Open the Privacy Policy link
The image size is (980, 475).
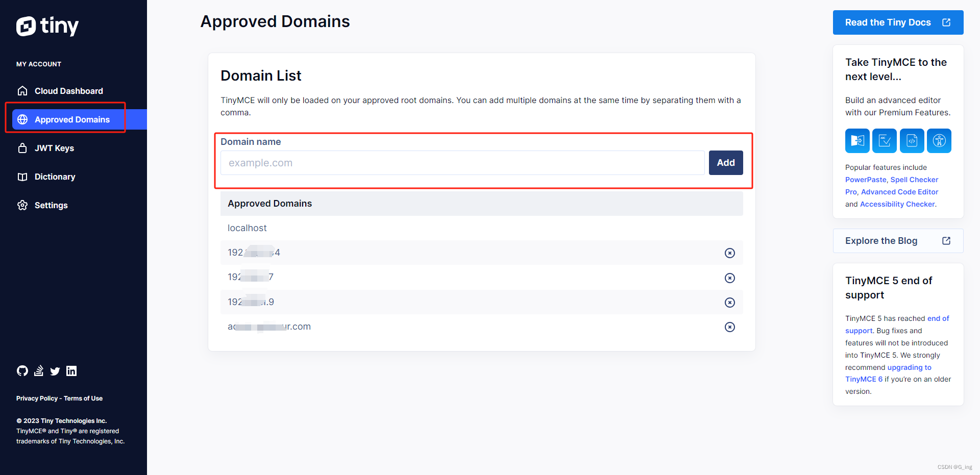click(x=37, y=398)
